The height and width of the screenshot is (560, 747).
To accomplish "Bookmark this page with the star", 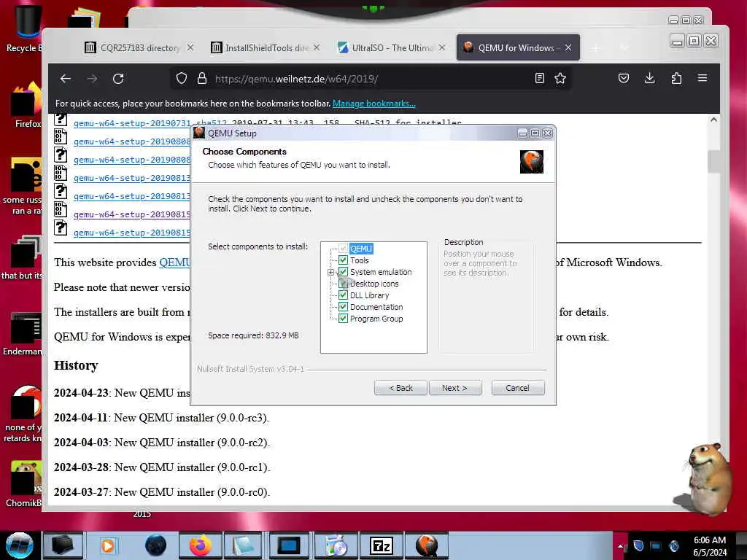I will point(560,78).
